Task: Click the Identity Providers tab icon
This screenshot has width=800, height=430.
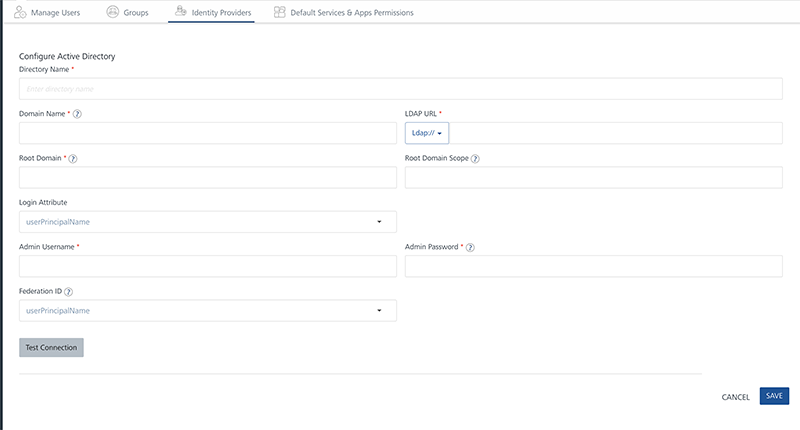Action: pos(179,12)
